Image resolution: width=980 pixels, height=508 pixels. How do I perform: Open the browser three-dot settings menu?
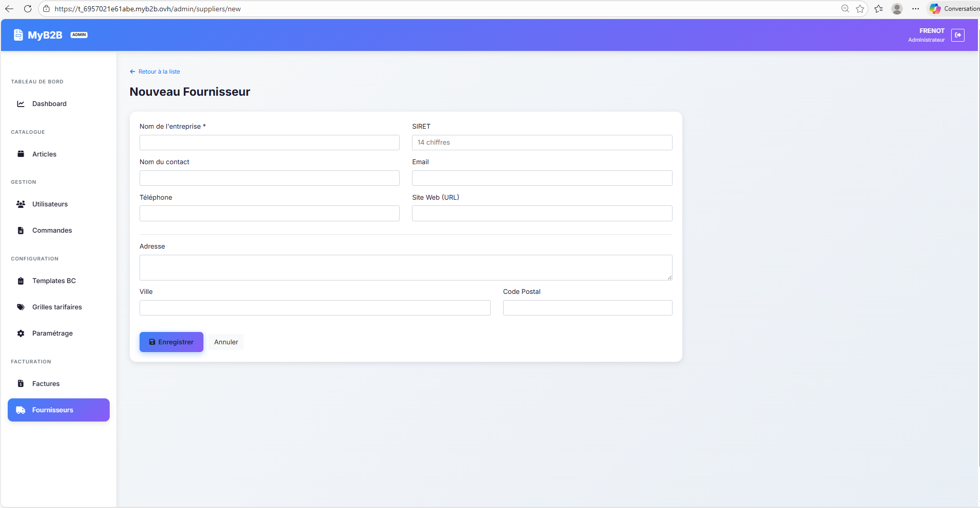tap(915, 9)
